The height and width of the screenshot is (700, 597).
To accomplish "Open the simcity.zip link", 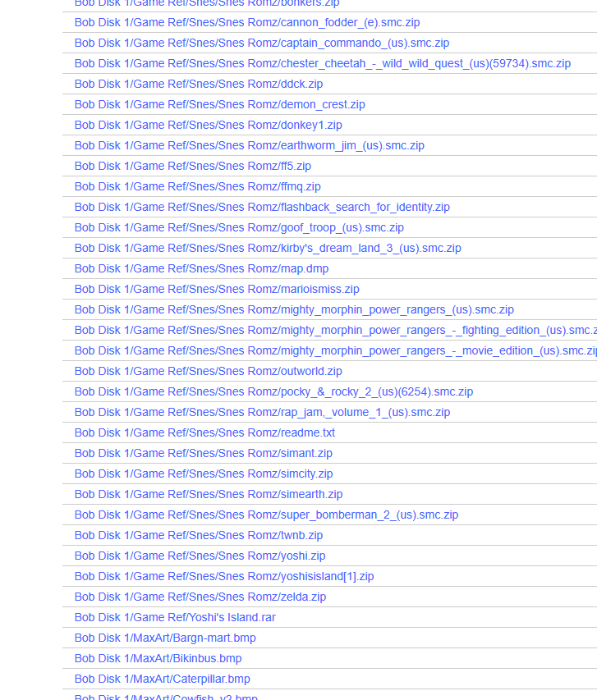I will (x=204, y=474).
